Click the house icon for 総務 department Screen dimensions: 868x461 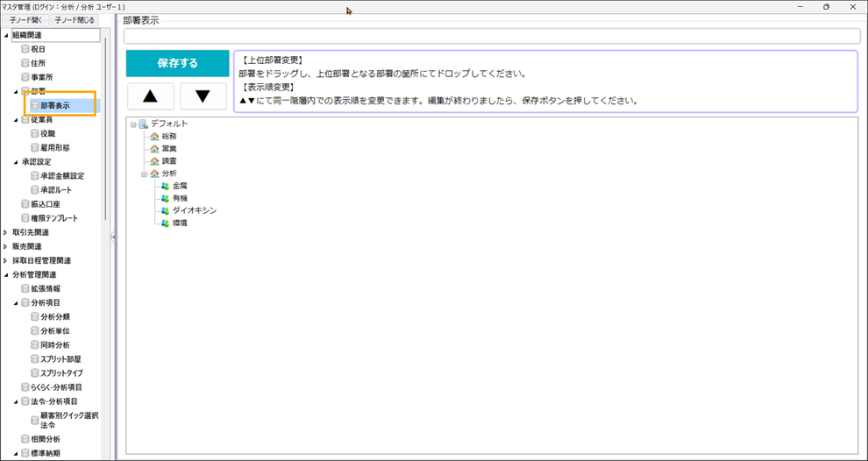coord(155,136)
